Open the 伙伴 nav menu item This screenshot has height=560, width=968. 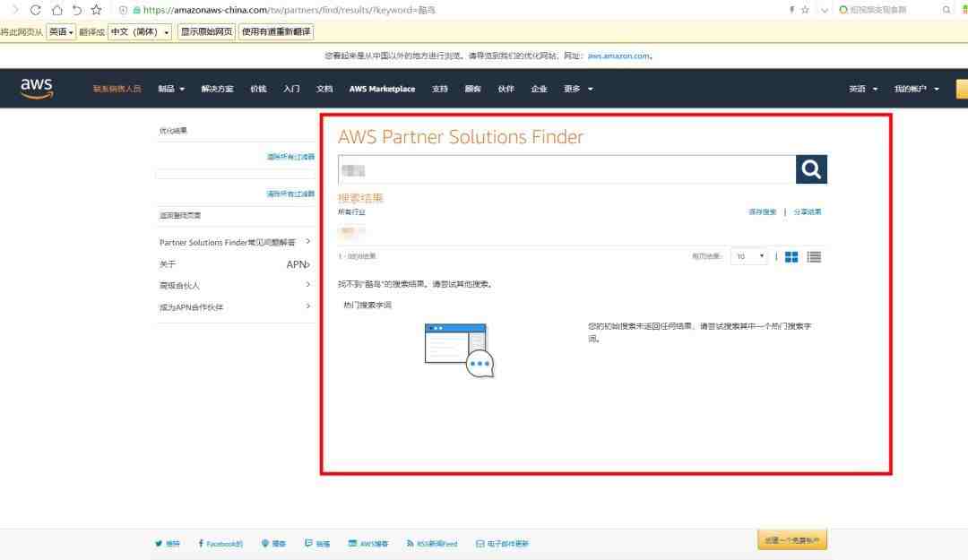(x=506, y=89)
